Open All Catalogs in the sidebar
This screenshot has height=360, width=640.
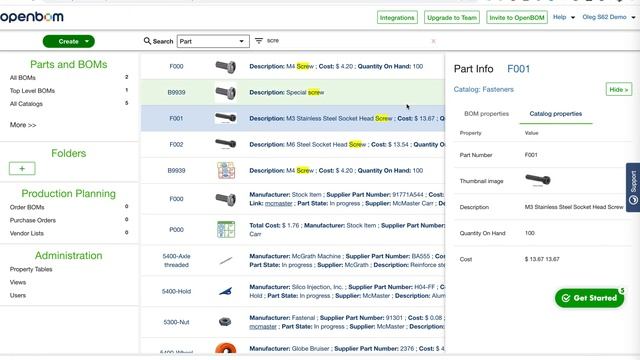(x=26, y=104)
